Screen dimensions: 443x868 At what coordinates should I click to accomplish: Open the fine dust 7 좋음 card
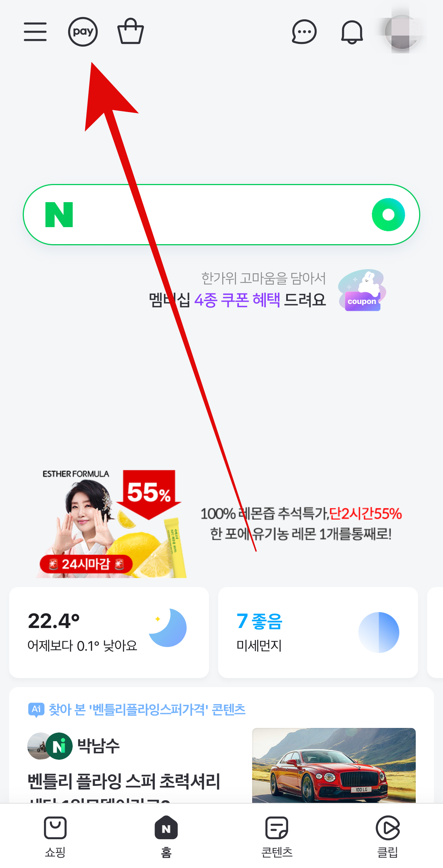click(318, 633)
